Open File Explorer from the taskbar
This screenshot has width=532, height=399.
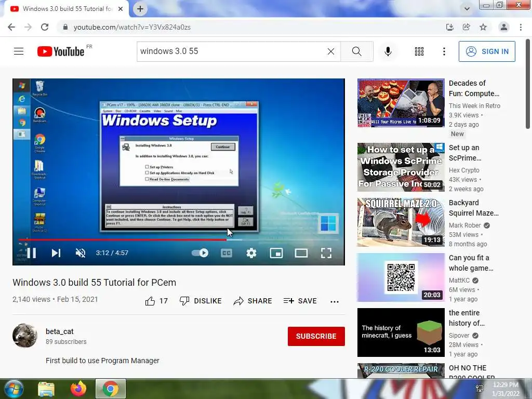(46, 389)
